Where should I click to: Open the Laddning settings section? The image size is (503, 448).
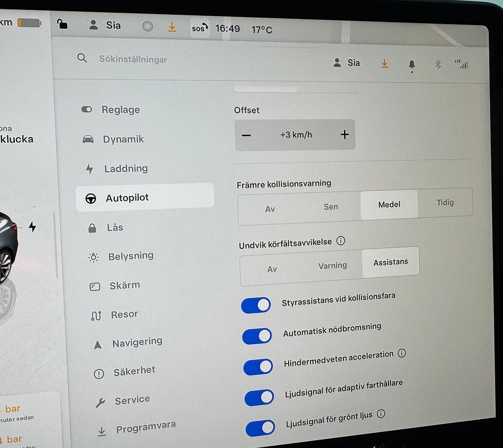[x=125, y=169]
